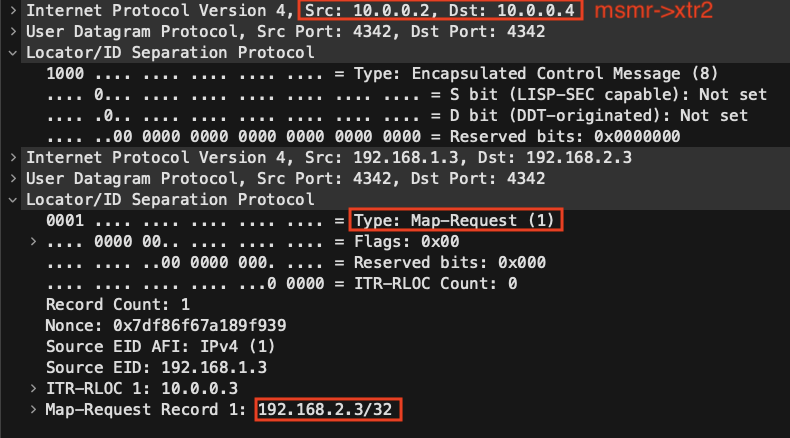Collapse the second Locator/ID Separation Protocol section
The width and height of the screenshot is (790, 438).
point(13,200)
